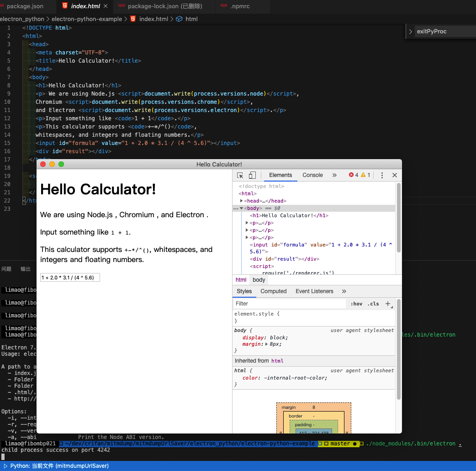Viewport: 476px width, 471px height.
Task: Click the three-dot actions beside the body node
Action: point(236,209)
